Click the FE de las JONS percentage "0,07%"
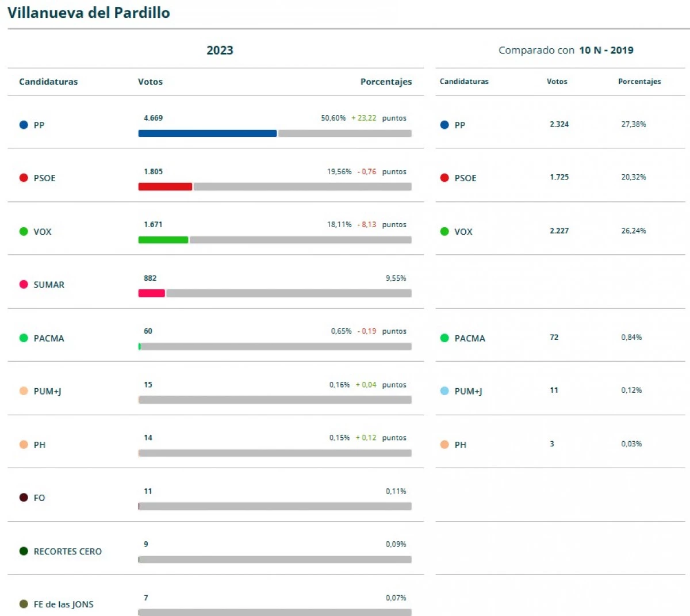Viewport: 690px width, 616px height. (396, 598)
